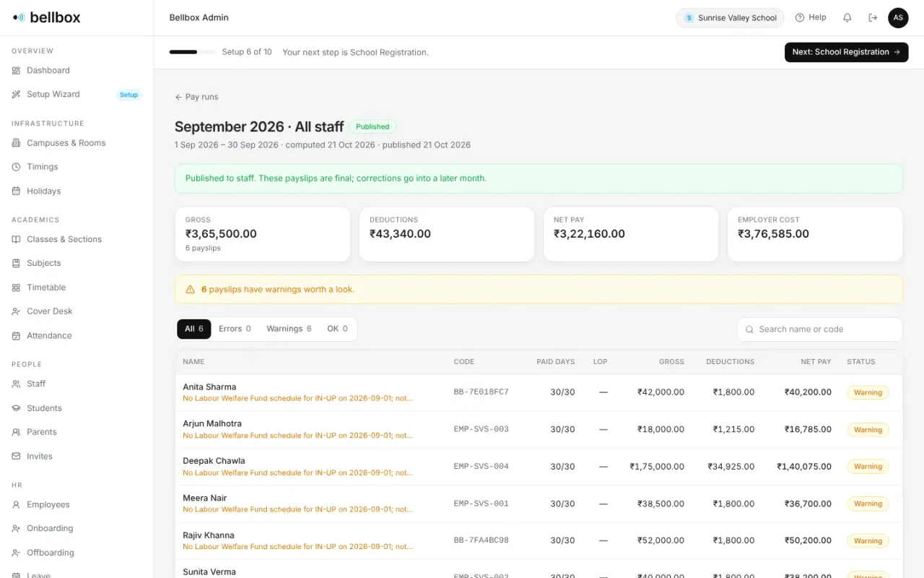Click the EMP-SVS-003 employee code
The image size is (924, 578).
pyautogui.click(x=481, y=429)
